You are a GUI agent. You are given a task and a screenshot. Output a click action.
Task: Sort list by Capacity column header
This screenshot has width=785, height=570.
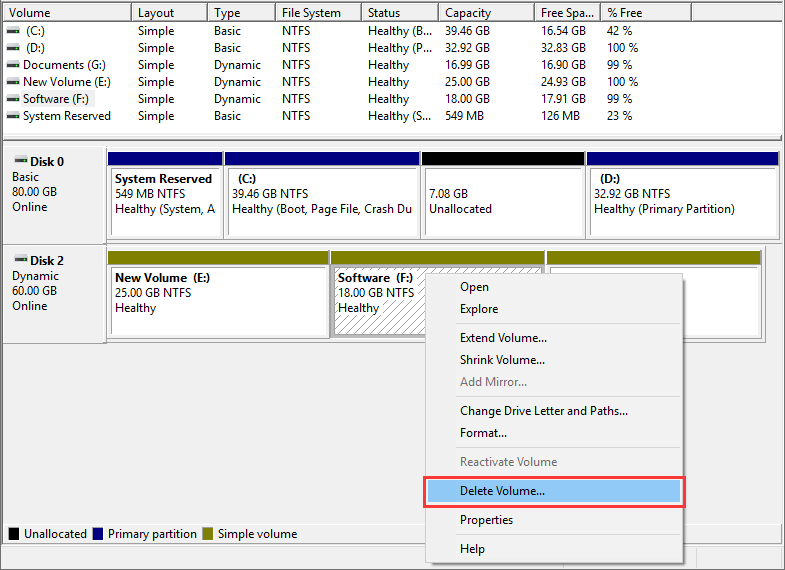coord(467,13)
